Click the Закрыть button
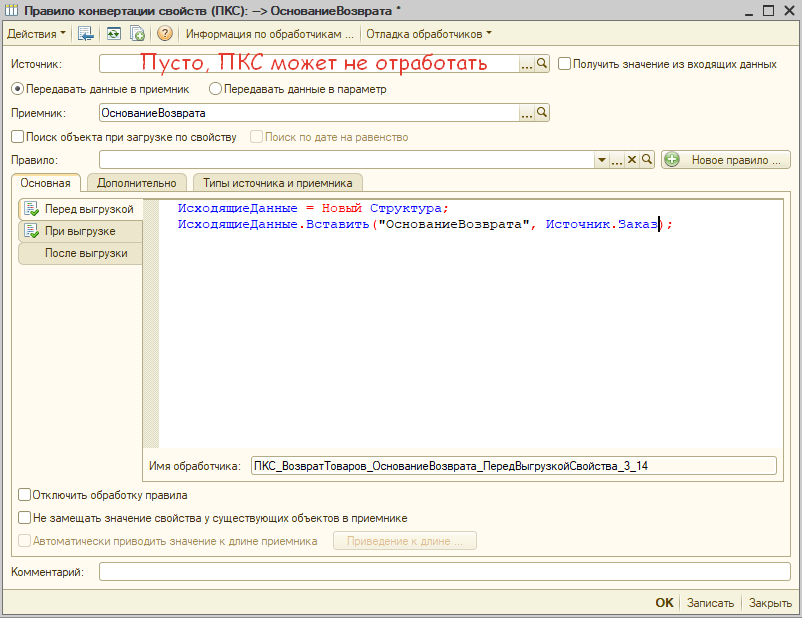 click(x=770, y=603)
